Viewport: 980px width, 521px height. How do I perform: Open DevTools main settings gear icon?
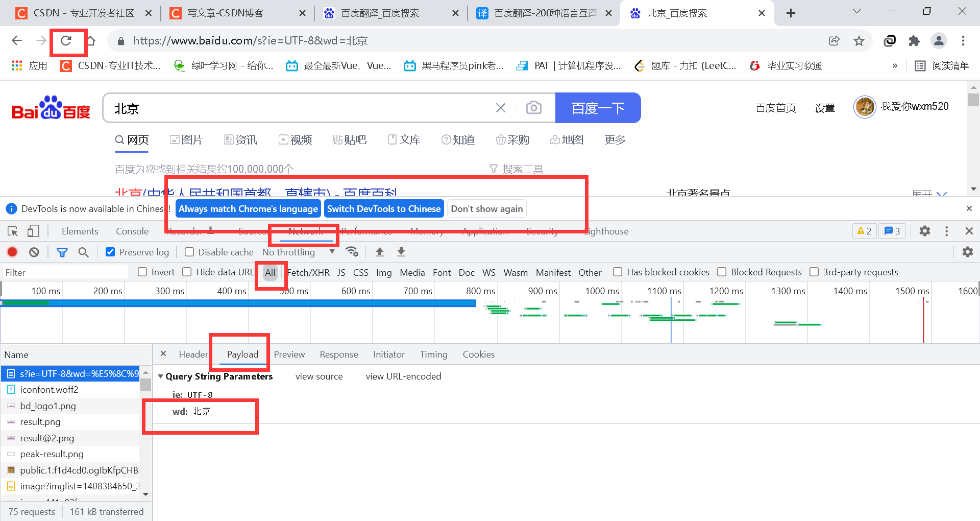924,231
